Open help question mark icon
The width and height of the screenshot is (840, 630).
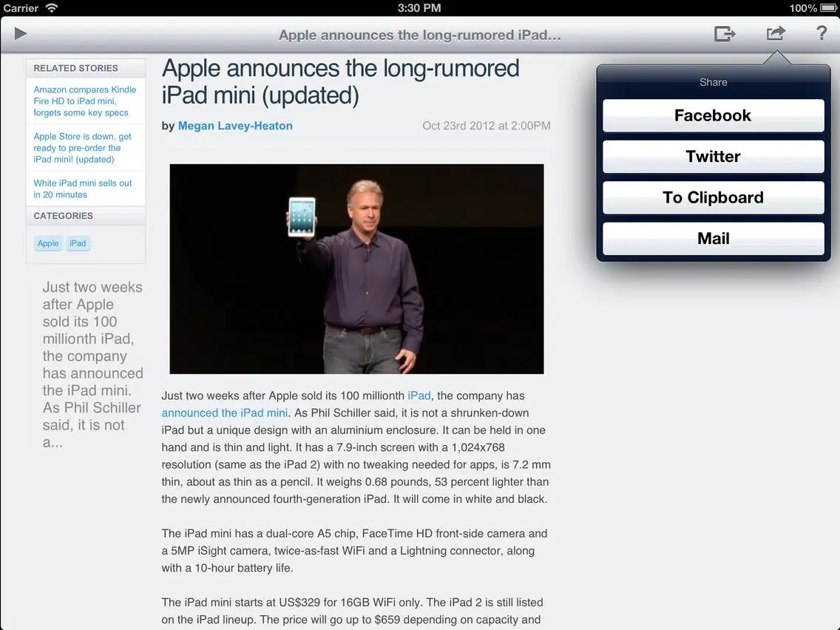tap(821, 33)
